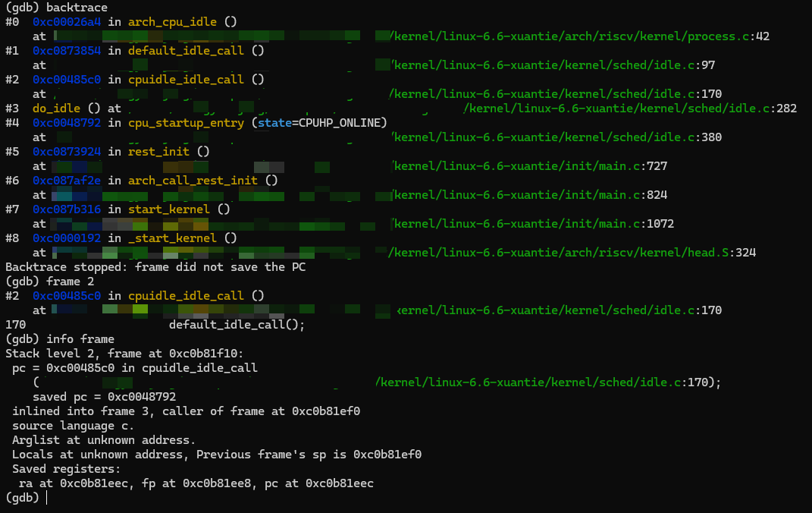Screen dimensions: 812x513
Task: Click the default_idle_call(); source line 170
Action: click(237, 325)
